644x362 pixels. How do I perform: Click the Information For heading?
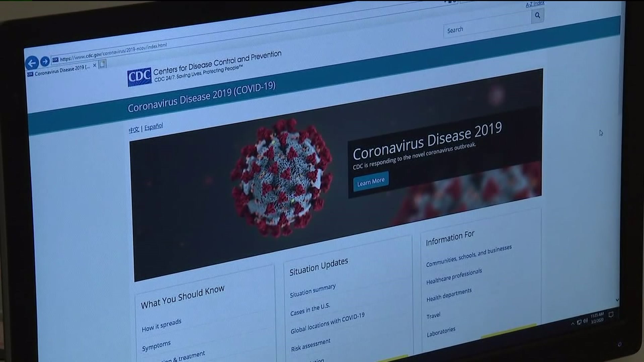pos(450,238)
